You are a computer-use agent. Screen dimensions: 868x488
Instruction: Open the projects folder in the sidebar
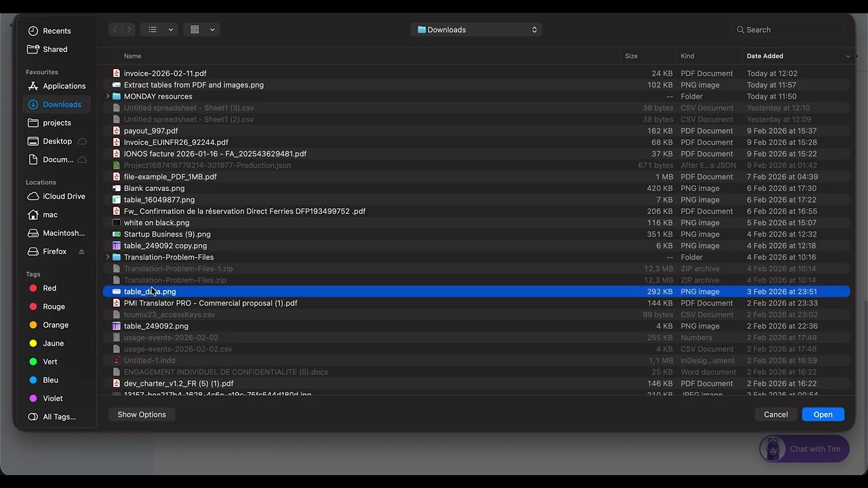pos(57,123)
